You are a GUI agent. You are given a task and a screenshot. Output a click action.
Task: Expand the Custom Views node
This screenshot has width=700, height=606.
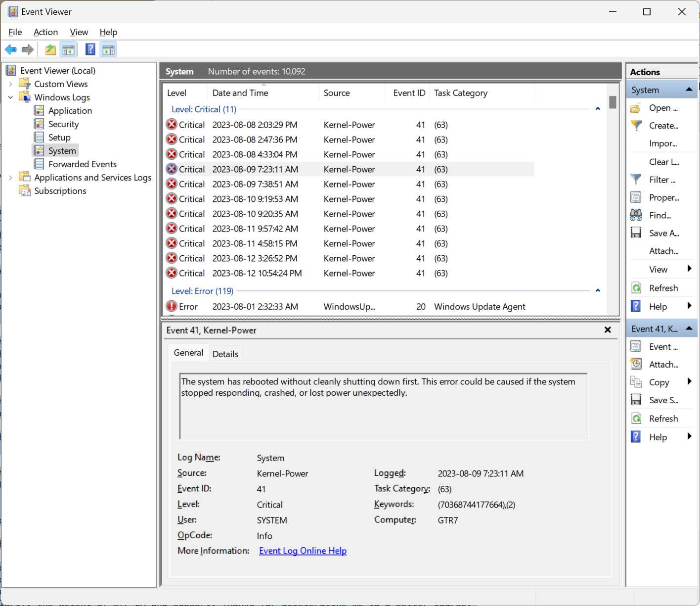pyautogui.click(x=11, y=84)
